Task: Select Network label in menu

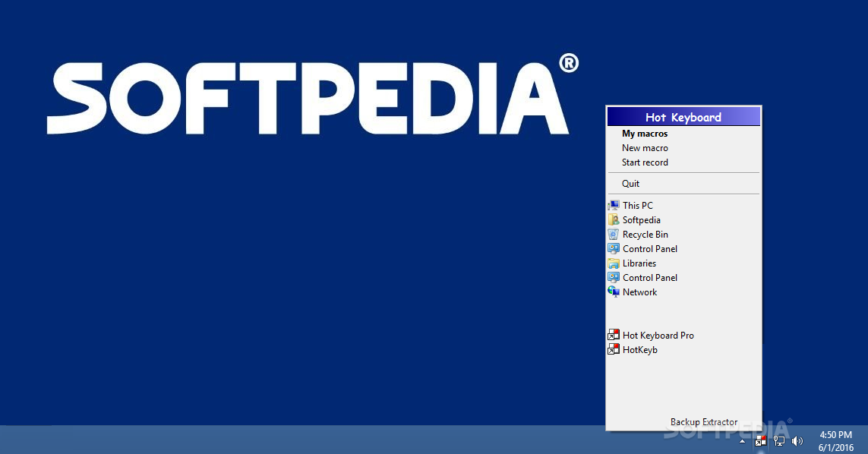Action: click(639, 292)
